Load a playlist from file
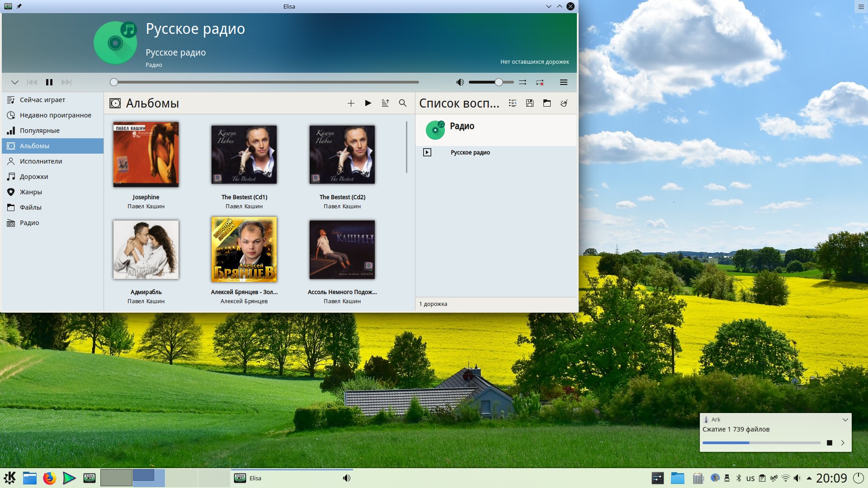The image size is (868, 488). pos(547,103)
